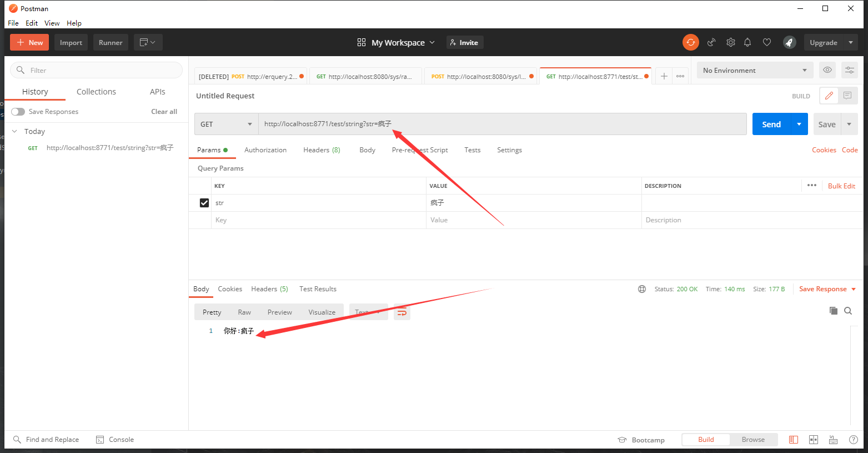
Task: Open Bootcamp from status bar
Action: (641, 440)
